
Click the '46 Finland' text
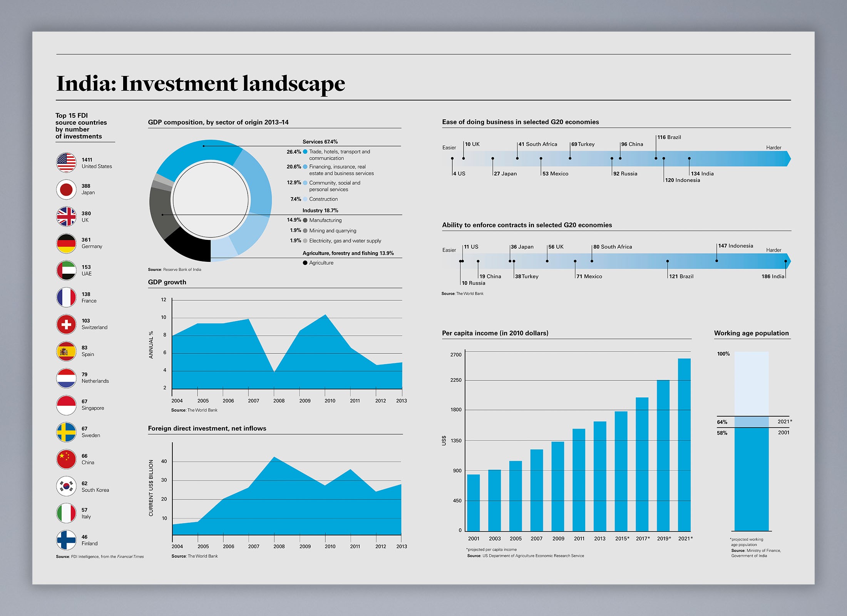[x=89, y=540]
